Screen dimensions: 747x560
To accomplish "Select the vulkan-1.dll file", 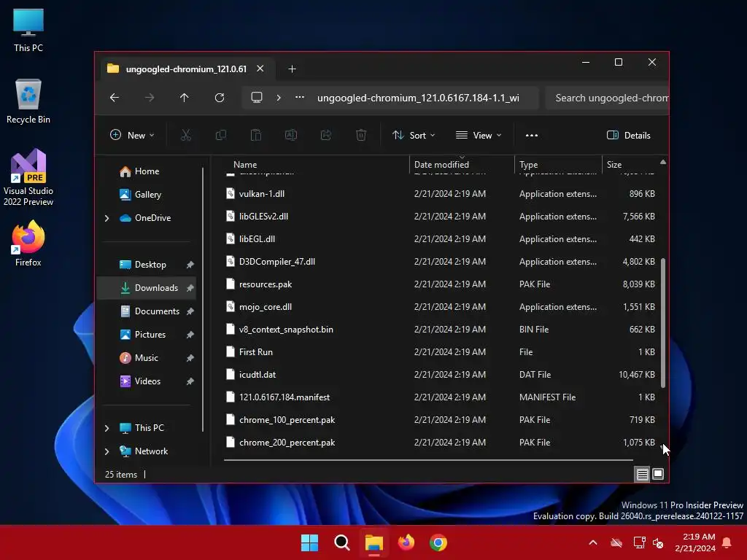I will (441, 194).
